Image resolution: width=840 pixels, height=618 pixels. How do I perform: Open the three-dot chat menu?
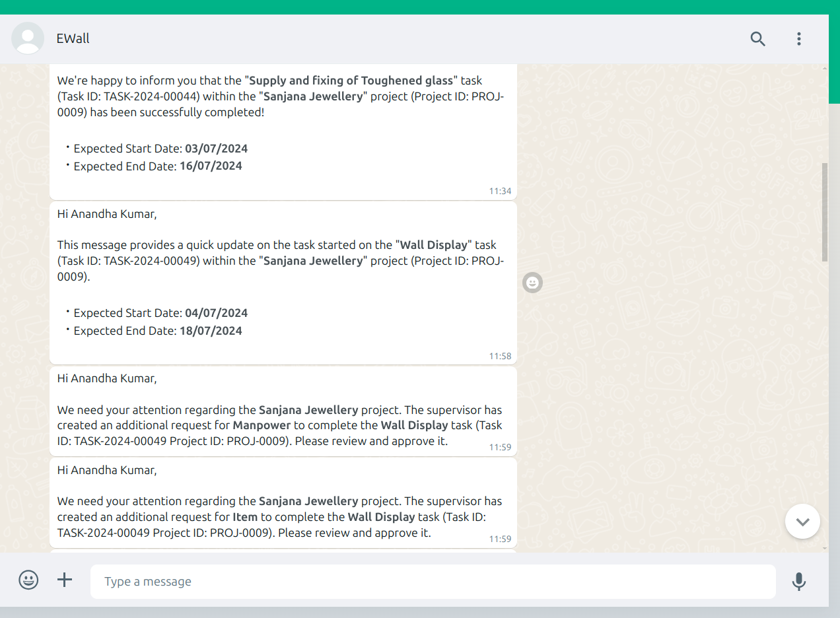[x=799, y=39]
